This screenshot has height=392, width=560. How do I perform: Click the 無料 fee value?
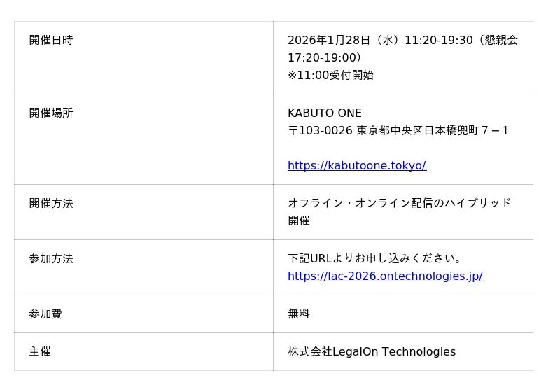[299, 314]
